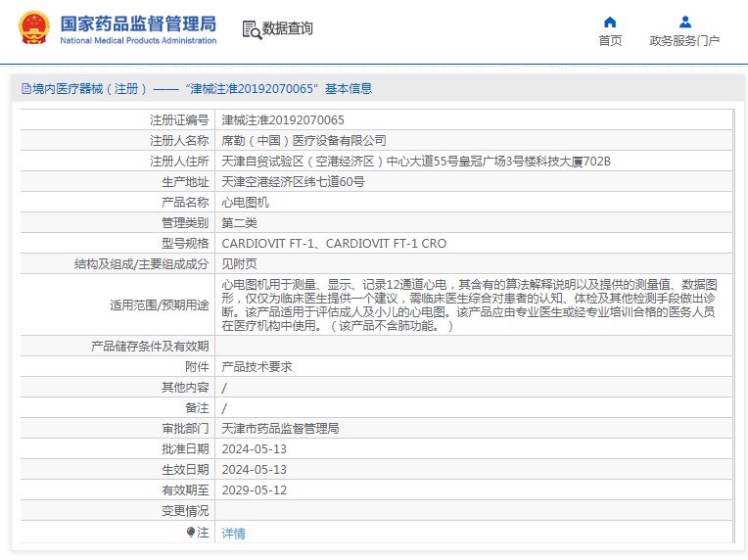
Task: Select 生效日期 value 2024-05-13
Action: coord(255,469)
